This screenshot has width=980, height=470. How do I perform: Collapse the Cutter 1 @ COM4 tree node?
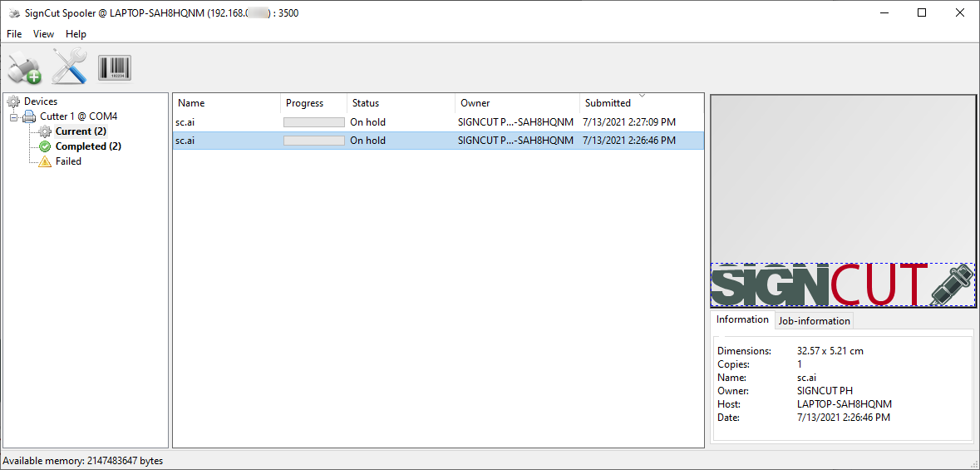pos(14,116)
